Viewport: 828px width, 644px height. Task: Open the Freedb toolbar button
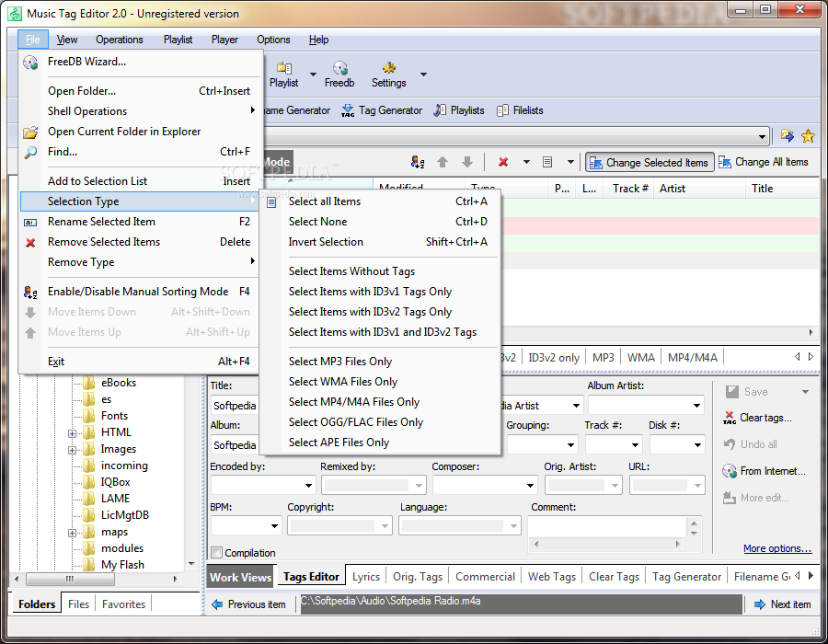click(339, 74)
